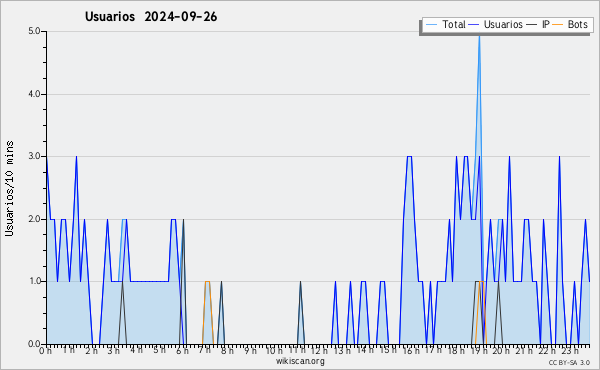Viewport: 600px width, 370px height.
Task: Click the '6 h' x-axis label
Action: 182,351
